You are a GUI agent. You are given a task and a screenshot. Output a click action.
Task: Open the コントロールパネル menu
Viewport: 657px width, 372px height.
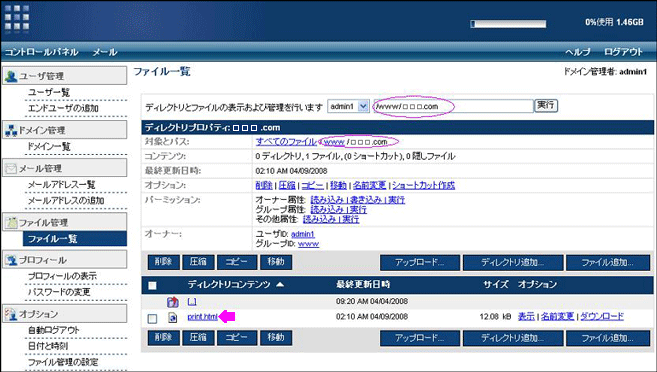pyautogui.click(x=41, y=52)
